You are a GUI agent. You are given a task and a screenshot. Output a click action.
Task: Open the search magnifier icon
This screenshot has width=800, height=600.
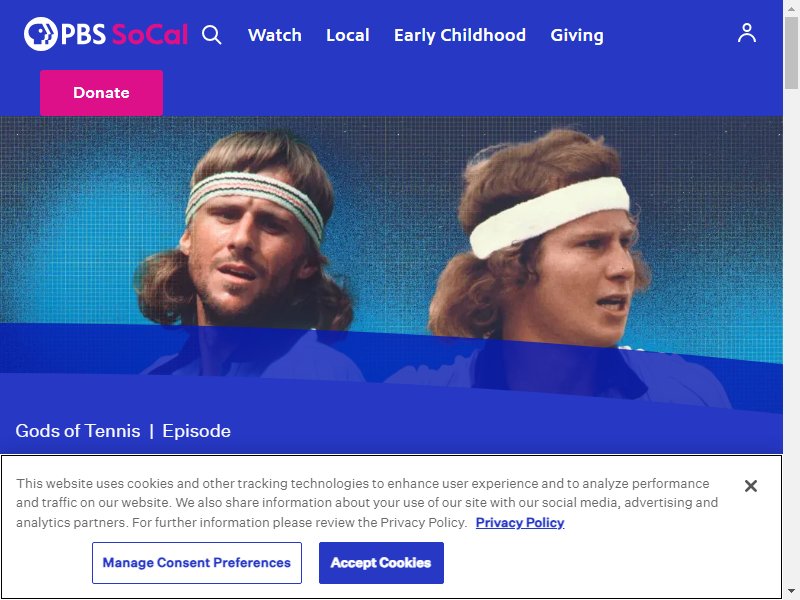(x=211, y=35)
